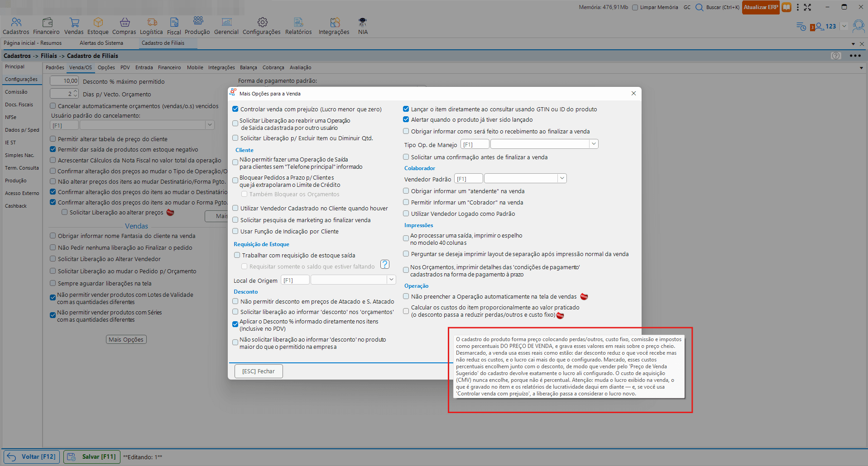Click the Atualizar ERP button
The height and width of the screenshot is (466, 868).
tap(761, 7)
